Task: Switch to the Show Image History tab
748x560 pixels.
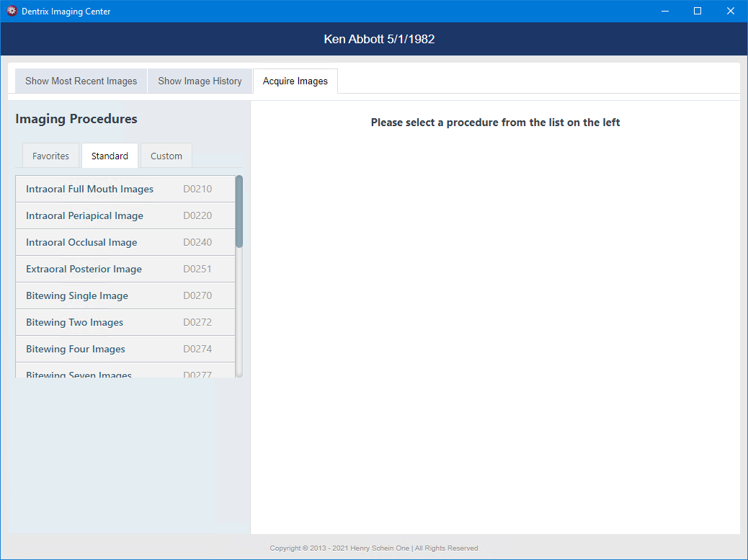Action: click(x=200, y=81)
